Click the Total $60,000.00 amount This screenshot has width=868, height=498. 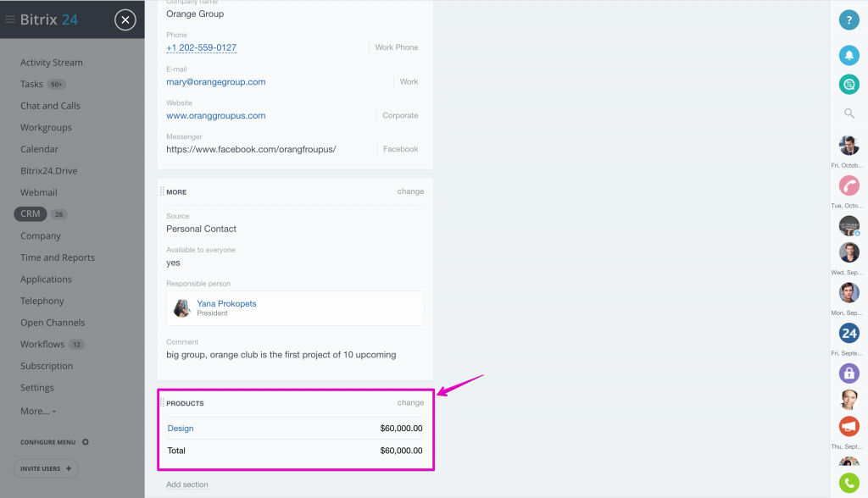pyautogui.click(x=401, y=451)
